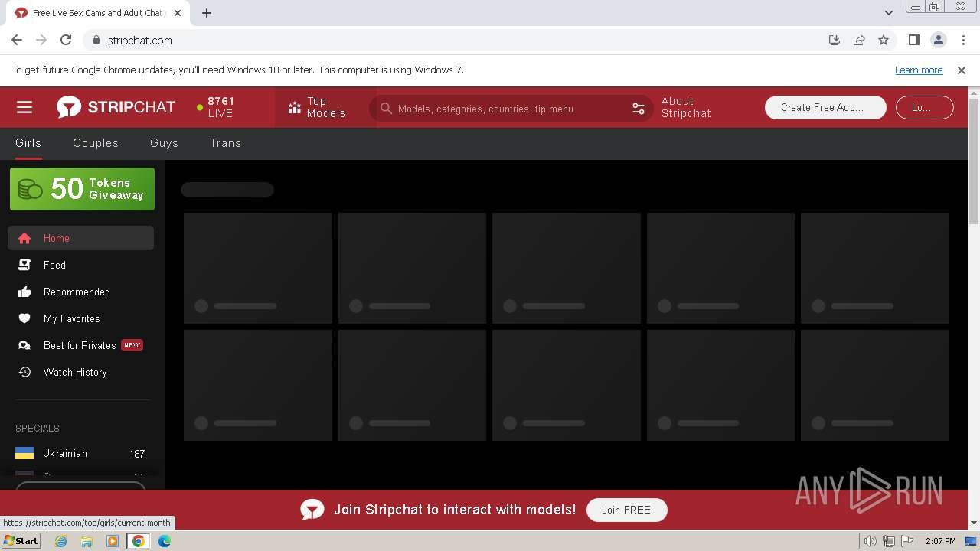Open Microsoft Edge in taskbar
This screenshot has height=551, width=980.
[165, 541]
